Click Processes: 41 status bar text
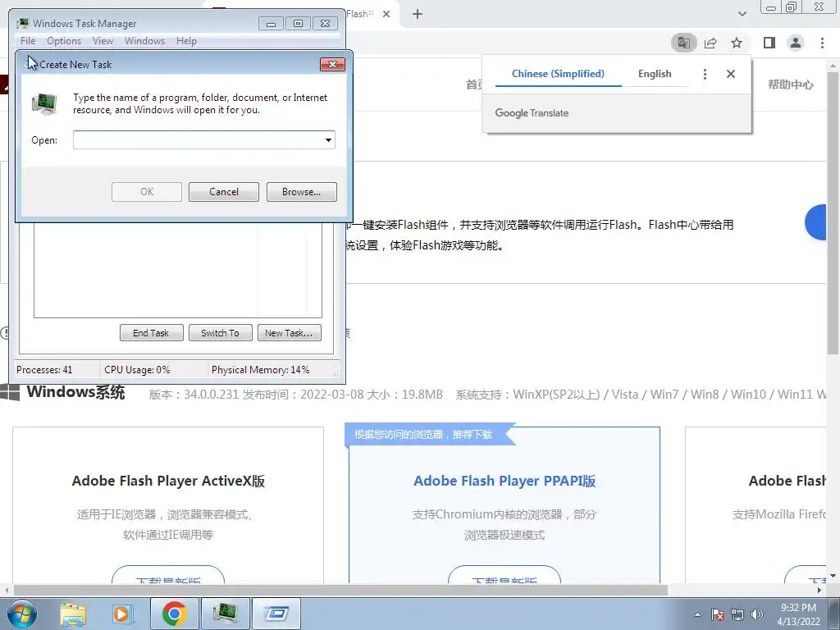 tap(44, 370)
